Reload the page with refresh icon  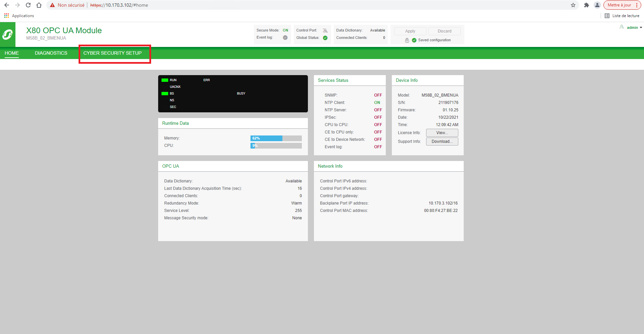point(28,5)
